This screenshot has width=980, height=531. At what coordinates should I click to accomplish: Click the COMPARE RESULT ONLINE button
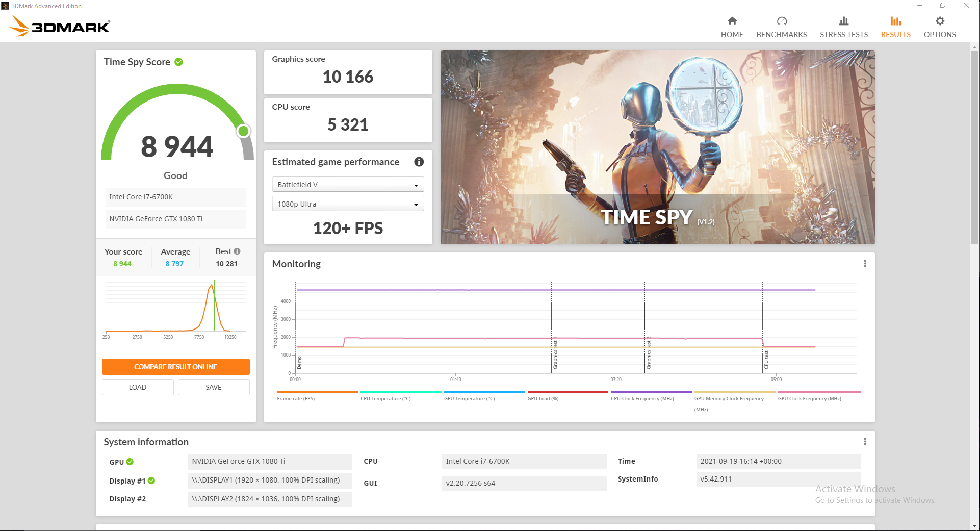175,366
